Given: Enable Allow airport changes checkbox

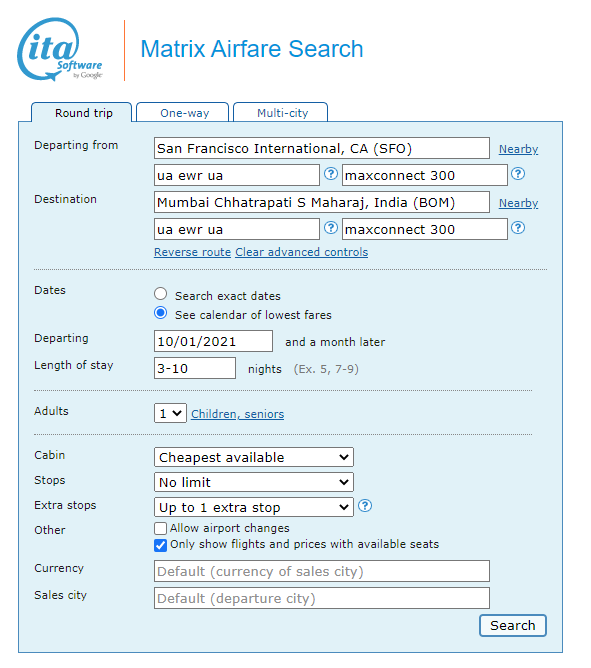Looking at the screenshot, I should pos(160,528).
